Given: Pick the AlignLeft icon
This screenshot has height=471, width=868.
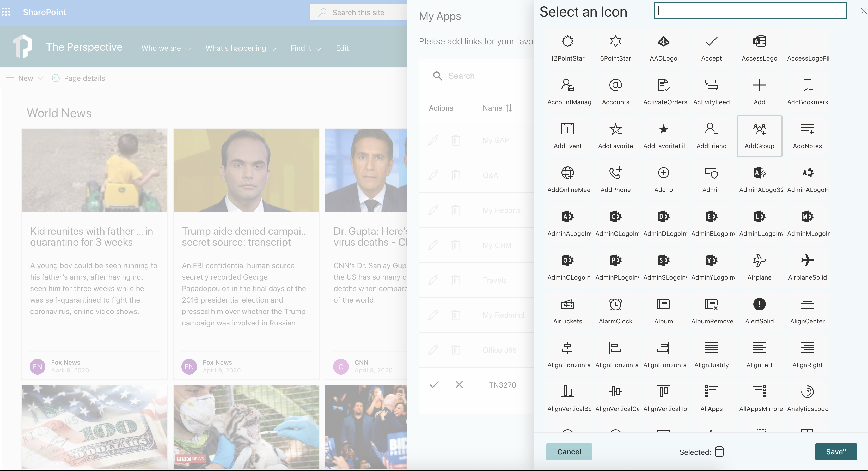Looking at the screenshot, I should click(x=760, y=355).
